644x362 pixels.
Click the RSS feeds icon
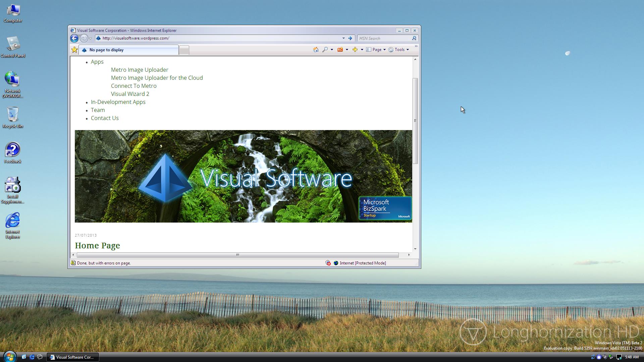tap(340, 50)
